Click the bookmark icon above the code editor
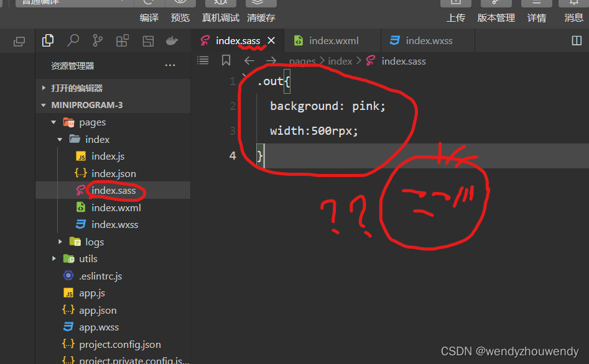 [226, 60]
